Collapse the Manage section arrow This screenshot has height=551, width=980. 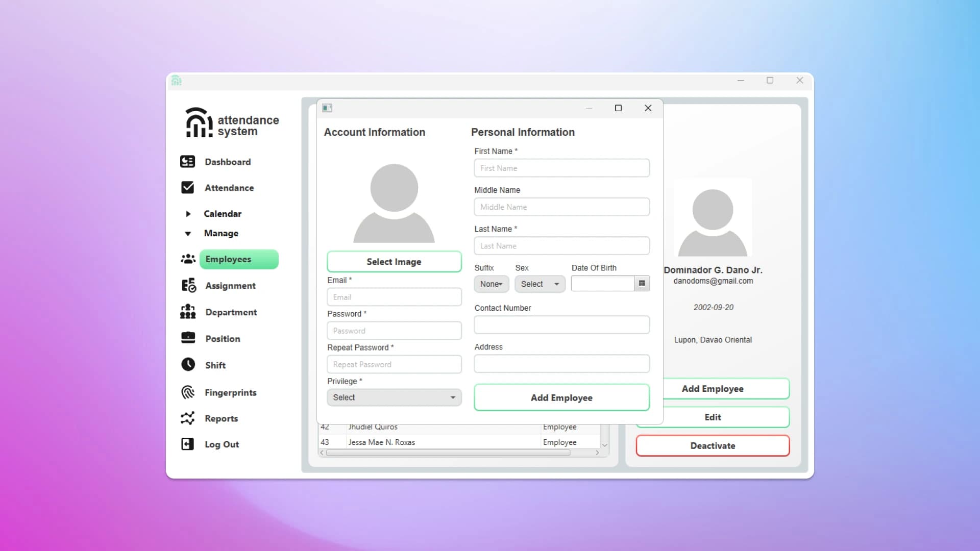point(188,234)
